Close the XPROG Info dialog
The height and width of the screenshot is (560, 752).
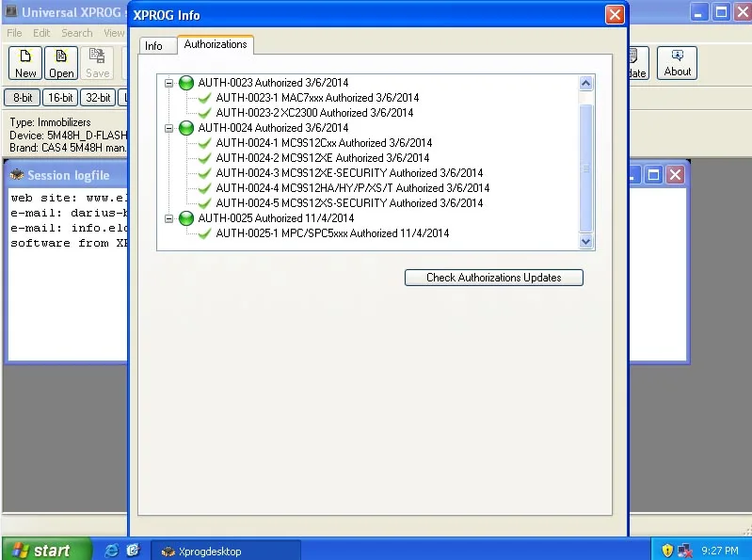615,15
